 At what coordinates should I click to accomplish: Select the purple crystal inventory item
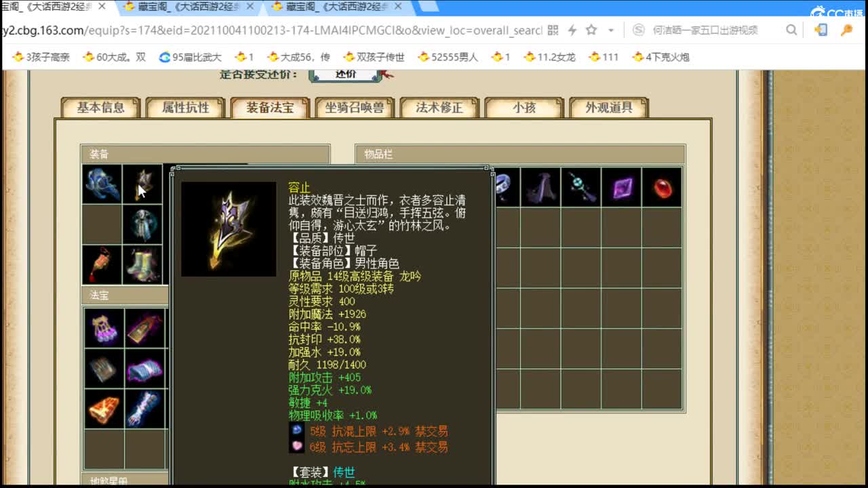pyautogui.click(x=622, y=186)
